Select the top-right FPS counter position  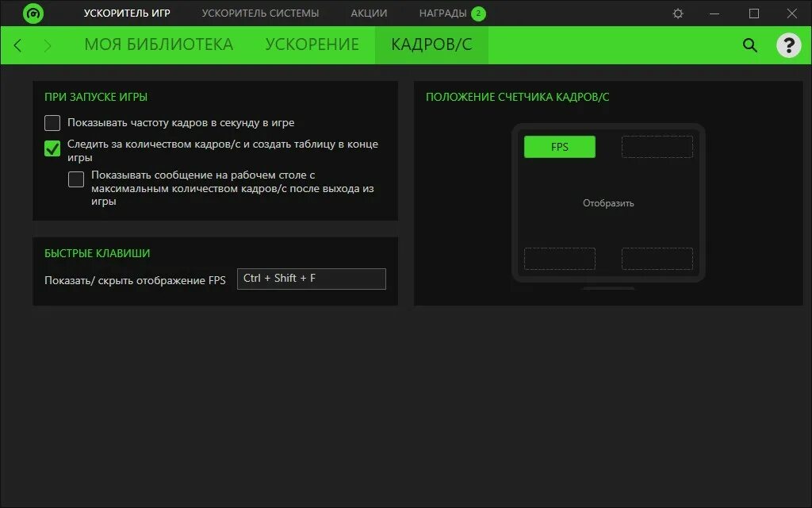(x=657, y=147)
